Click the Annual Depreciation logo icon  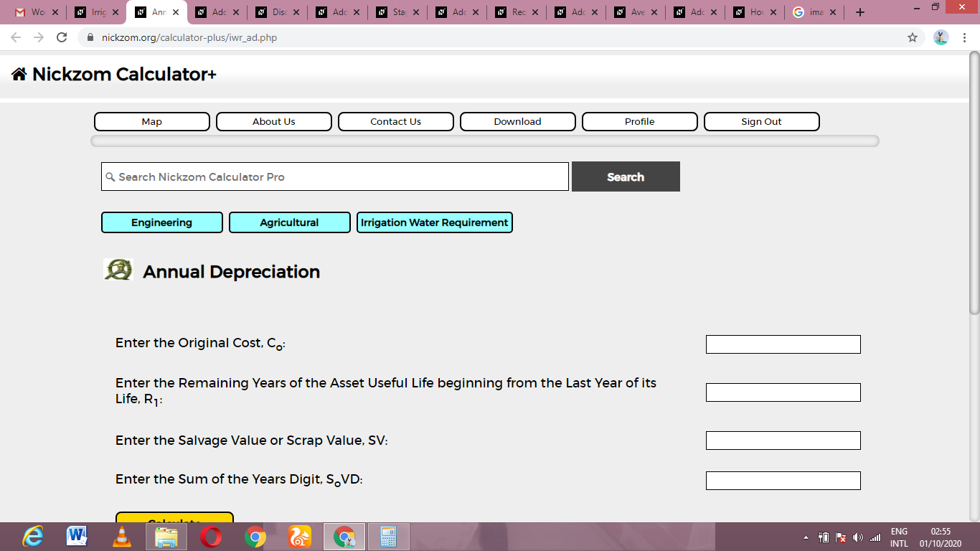(118, 270)
